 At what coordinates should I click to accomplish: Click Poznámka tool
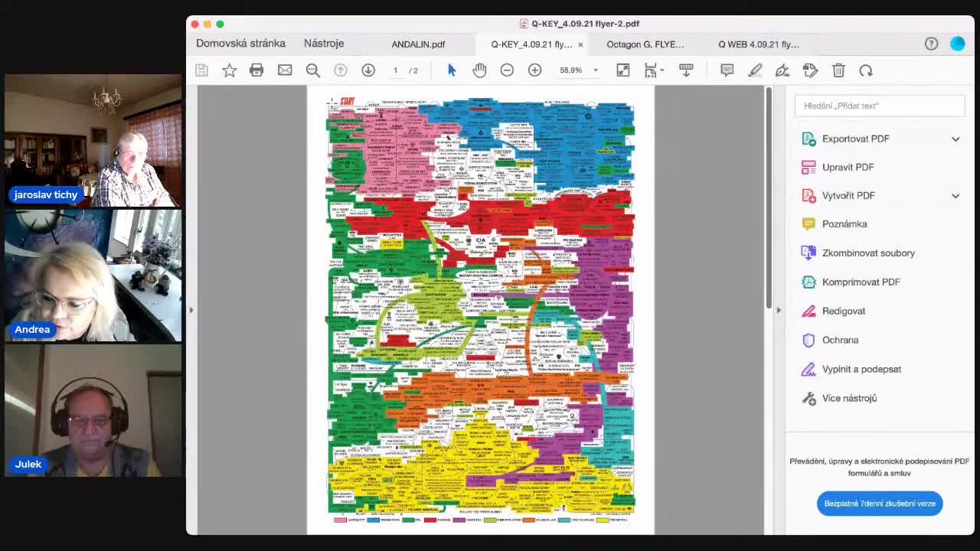(844, 223)
